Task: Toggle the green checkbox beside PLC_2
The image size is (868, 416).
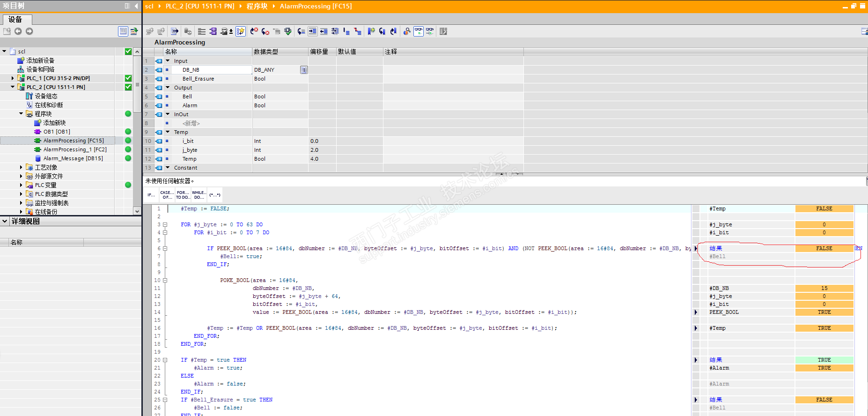Action: [128, 87]
